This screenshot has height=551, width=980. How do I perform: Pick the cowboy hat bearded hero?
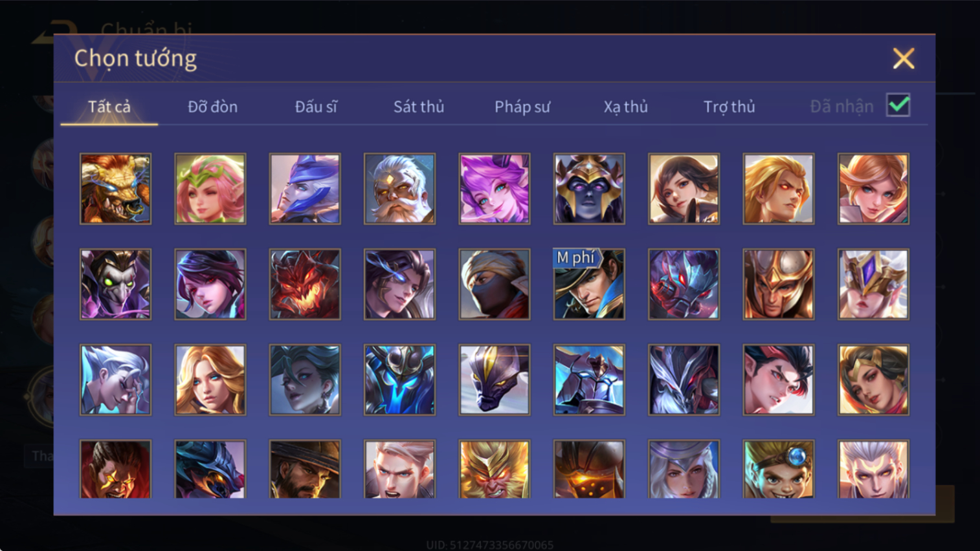[305, 470]
